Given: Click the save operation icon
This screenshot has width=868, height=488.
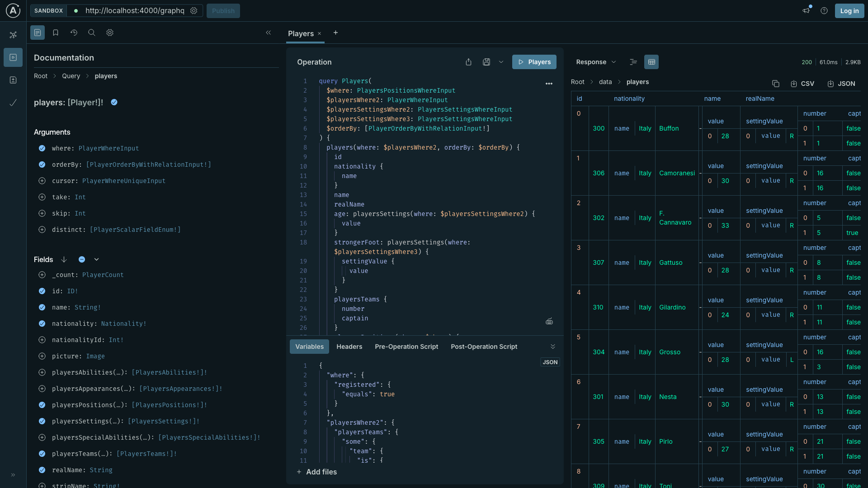Looking at the screenshot, I should click(486, 62).
